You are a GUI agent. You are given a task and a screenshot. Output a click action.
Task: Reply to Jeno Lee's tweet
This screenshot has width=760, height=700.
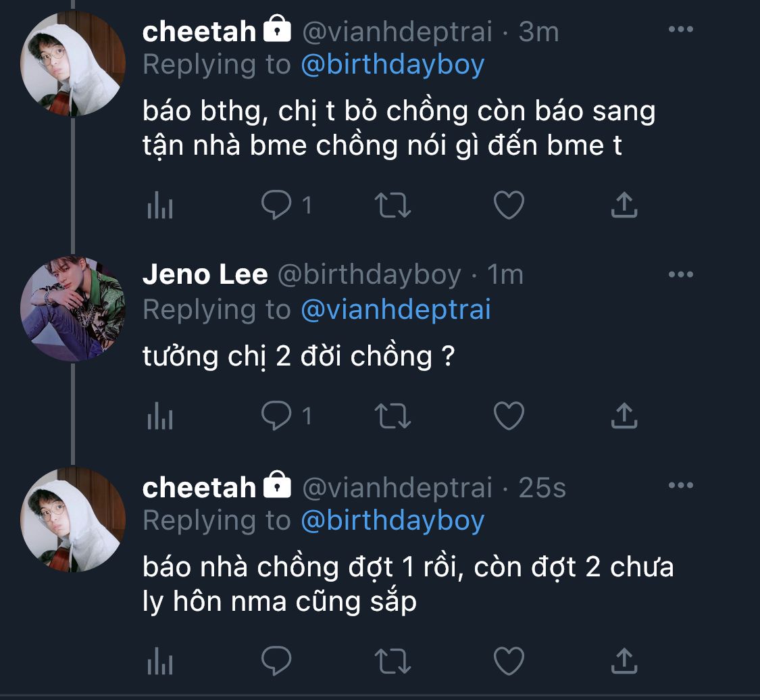pyautogui.click(x=277, y=416)
